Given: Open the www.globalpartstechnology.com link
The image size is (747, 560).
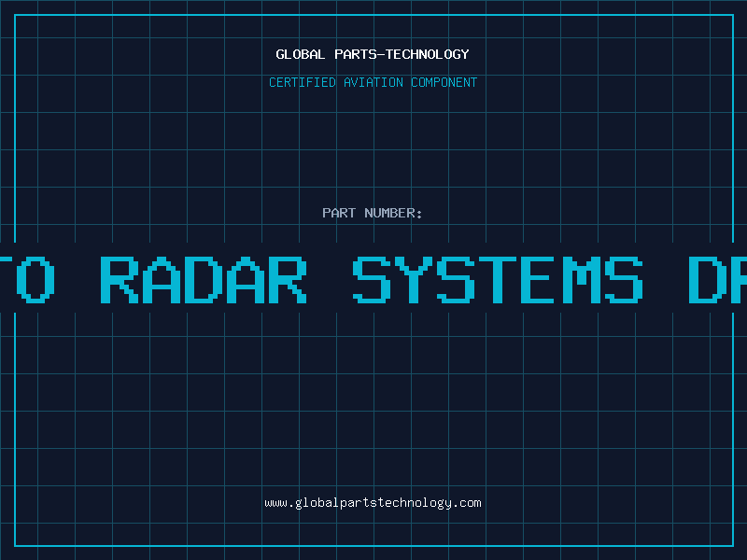Looking at the screenshot, I should [x=373, y=503].
